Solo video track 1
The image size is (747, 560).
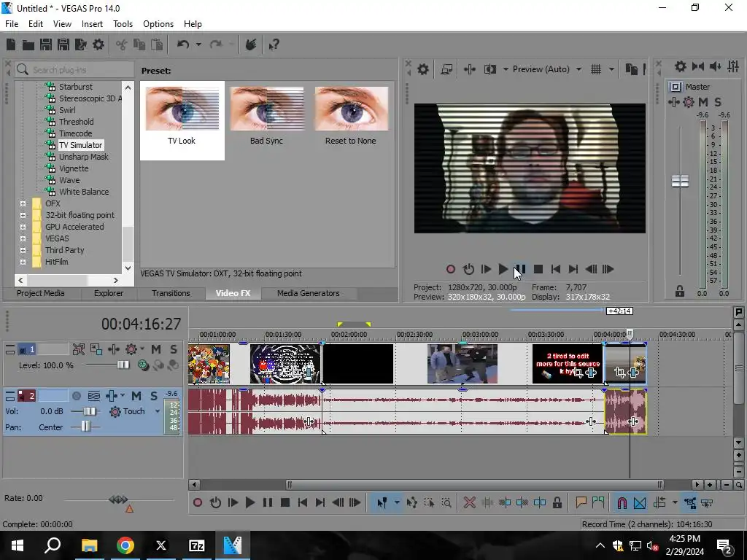tap(174, 349)
